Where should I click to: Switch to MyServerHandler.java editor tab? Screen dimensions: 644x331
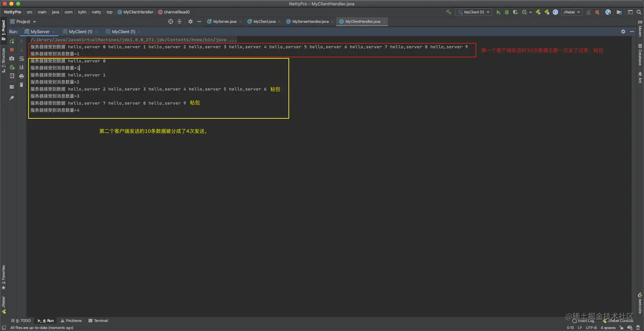[310, 21]
